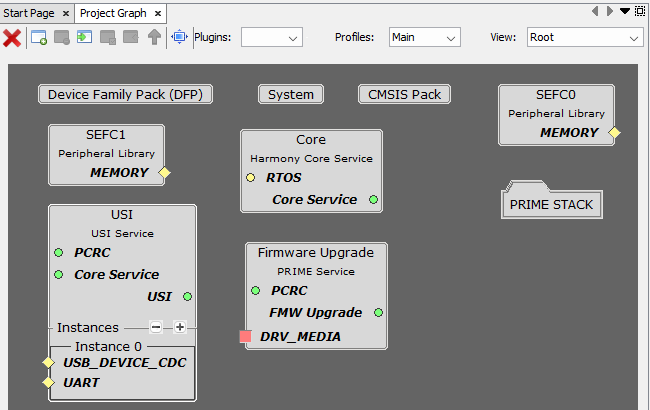Screen dimensions: 650x410
Task: Open the Profiles dropdown showing Main
Action: coord(424,37)
